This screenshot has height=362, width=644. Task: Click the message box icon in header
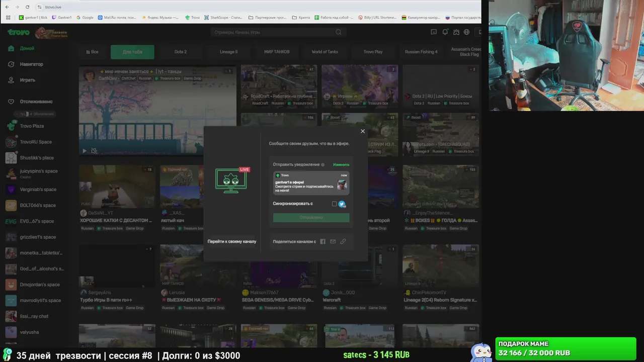(434, 32)
